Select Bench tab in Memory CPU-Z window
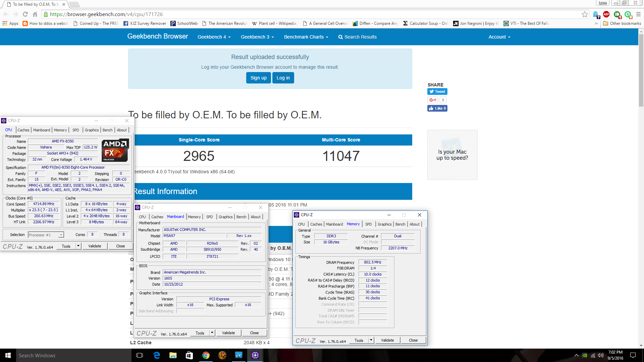 (400, 224)
